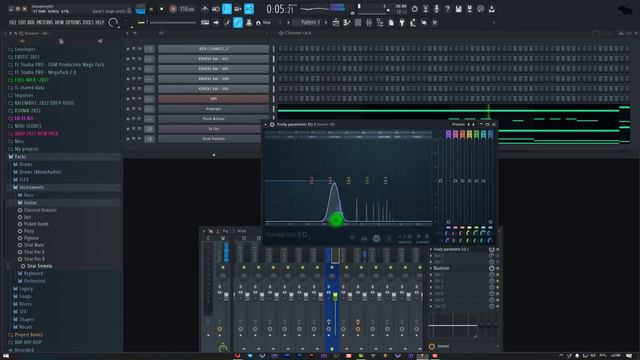
Task: Toggle Blackhole mixer slot on/off
Action: (x=498, y=269)
